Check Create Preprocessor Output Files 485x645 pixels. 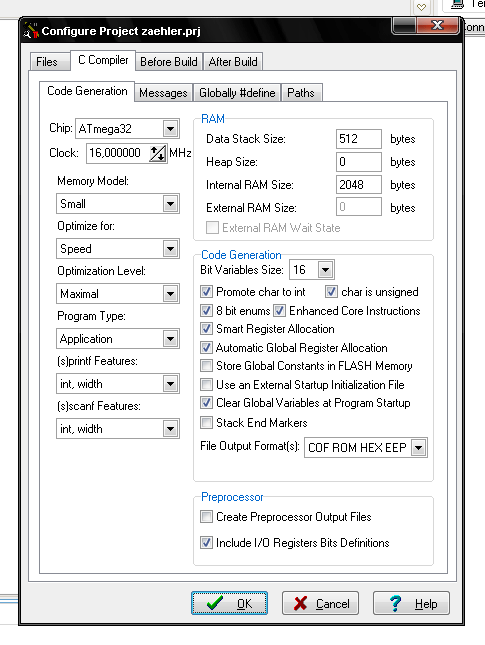click(206, 517)
